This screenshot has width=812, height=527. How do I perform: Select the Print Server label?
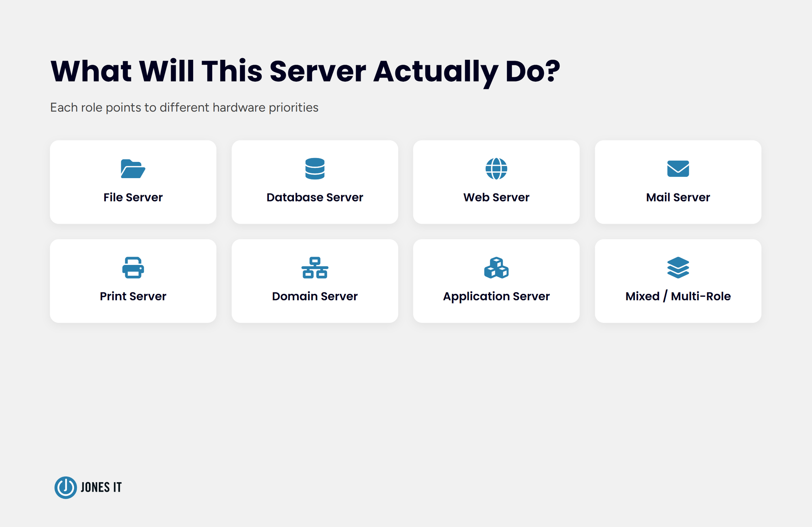133,296
